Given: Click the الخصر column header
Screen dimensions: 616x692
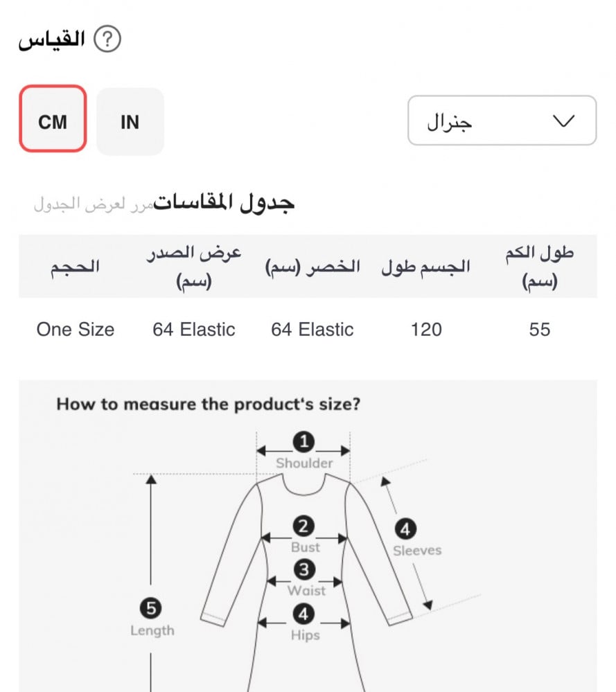Looking at the screenshot, I should tap(313, 267).
